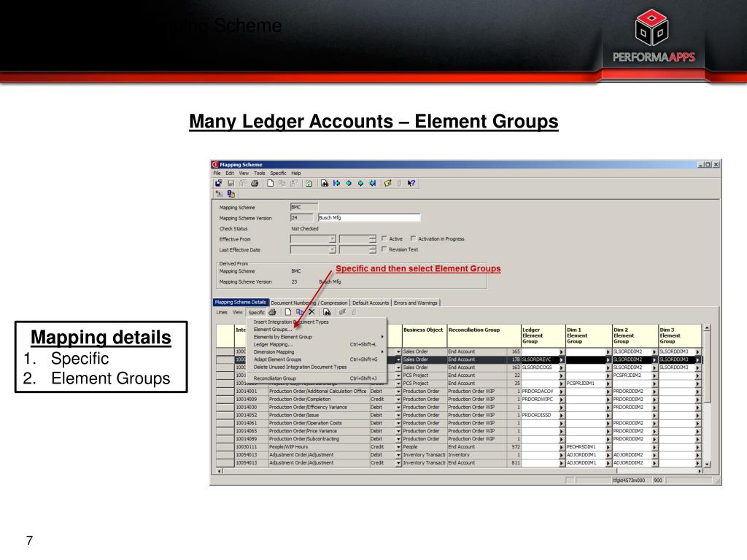Choose Adapt Element Groups menu entry

[x=317, y=359]
